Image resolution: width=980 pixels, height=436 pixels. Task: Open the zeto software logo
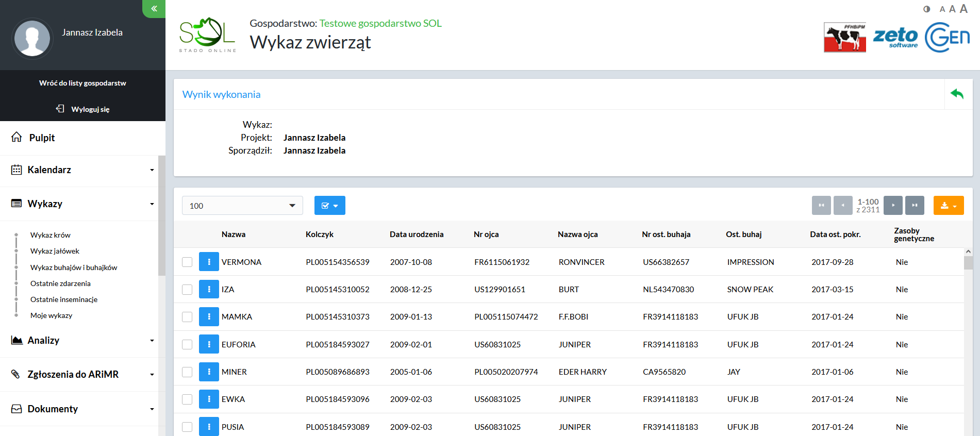point(895,37)
